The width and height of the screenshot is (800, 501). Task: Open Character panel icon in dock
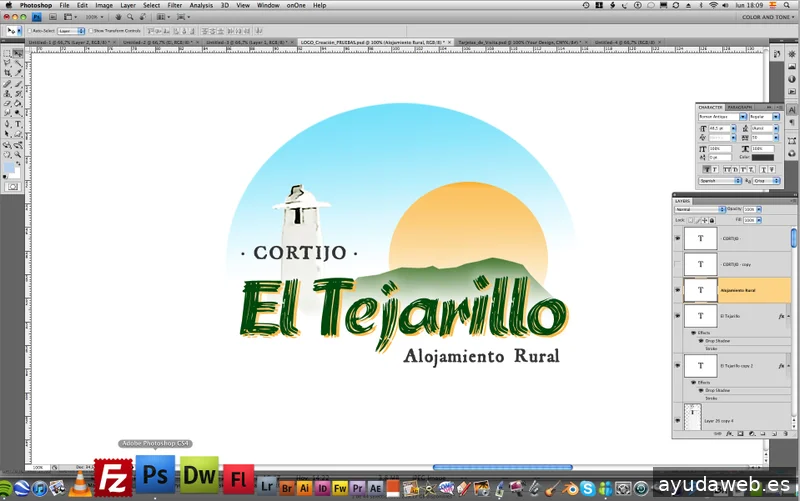(791, 110)
